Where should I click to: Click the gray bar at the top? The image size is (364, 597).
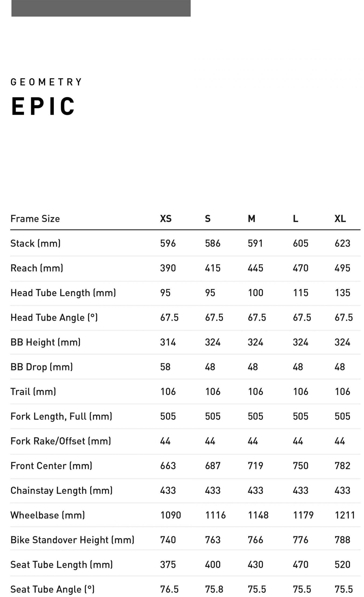(101, 8)
